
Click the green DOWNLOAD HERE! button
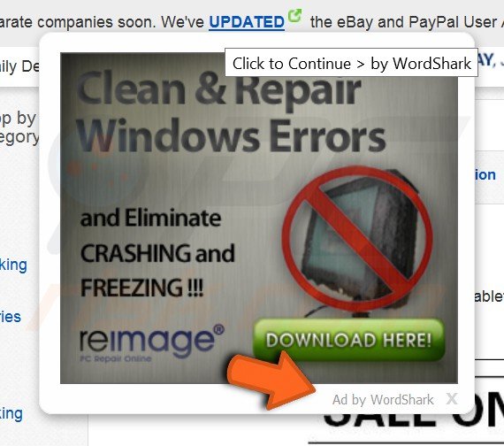pyautogui.click(x=348, y=340)
